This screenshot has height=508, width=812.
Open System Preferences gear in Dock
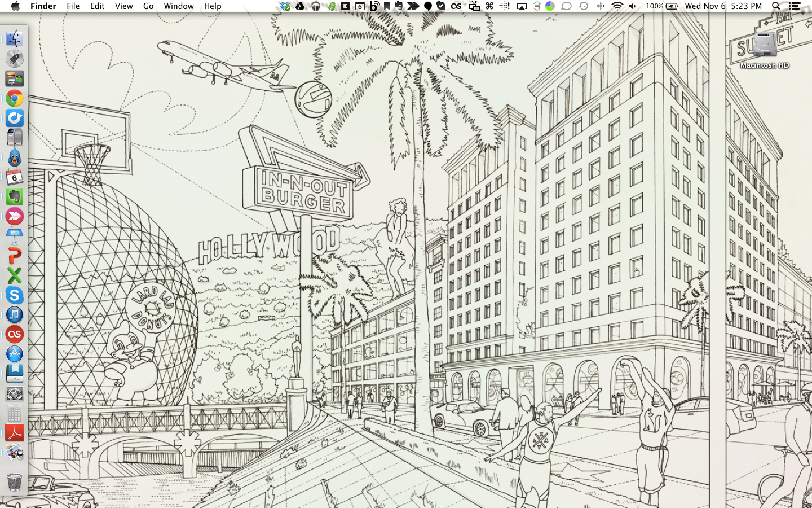click(15, 393)
